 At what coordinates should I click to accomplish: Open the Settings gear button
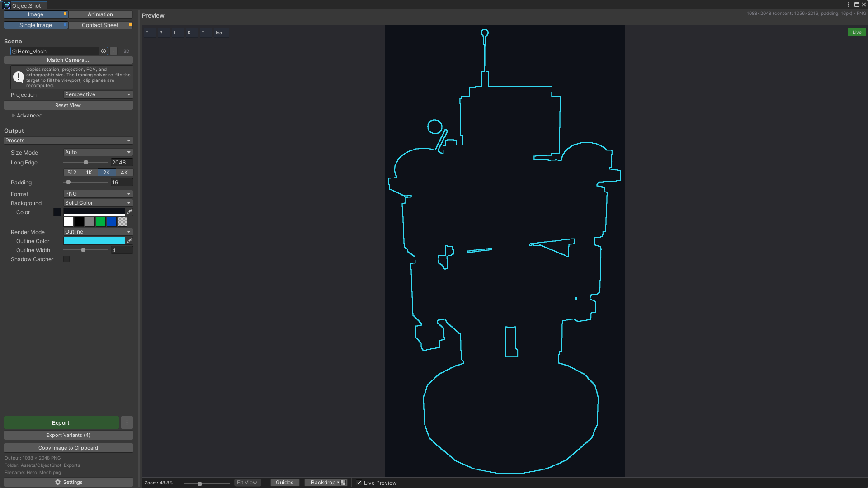[x=68, y=482]
